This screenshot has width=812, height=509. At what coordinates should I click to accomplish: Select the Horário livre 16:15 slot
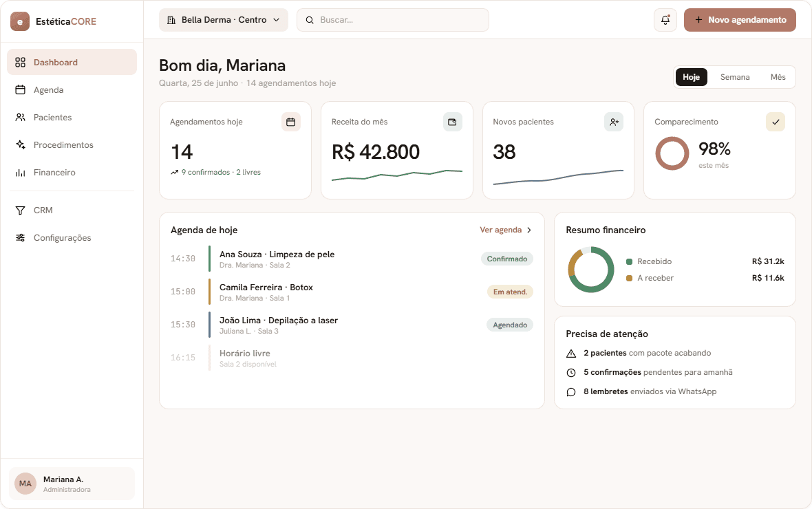click(x=352, y=358)
